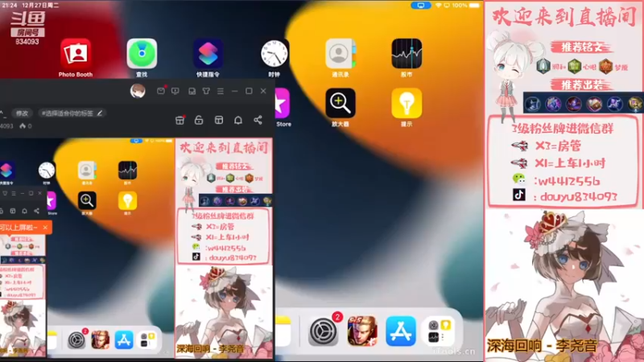
Task: Toggle the unlock padlock icon
Action: [x=199, y=120]
